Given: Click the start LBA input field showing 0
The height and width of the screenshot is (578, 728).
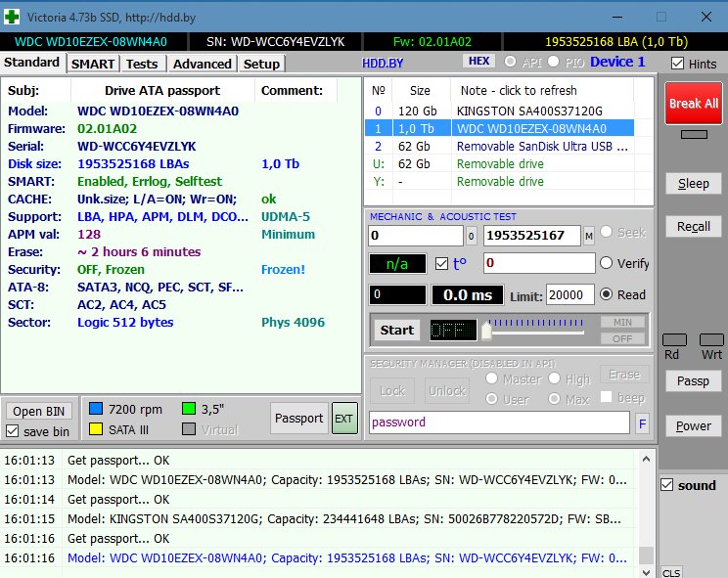Looking at the screenshot, I should [416, 236].
